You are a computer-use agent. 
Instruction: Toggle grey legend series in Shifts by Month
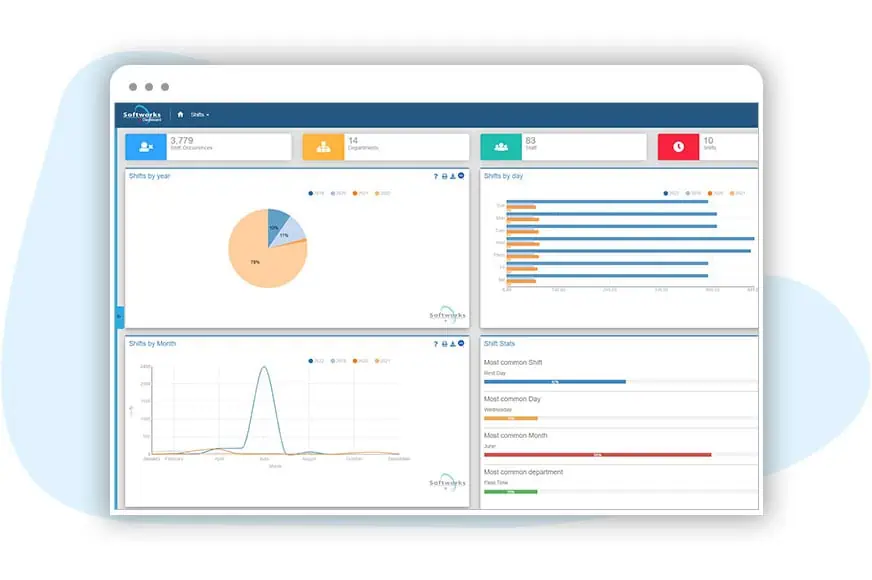point(339,361)
